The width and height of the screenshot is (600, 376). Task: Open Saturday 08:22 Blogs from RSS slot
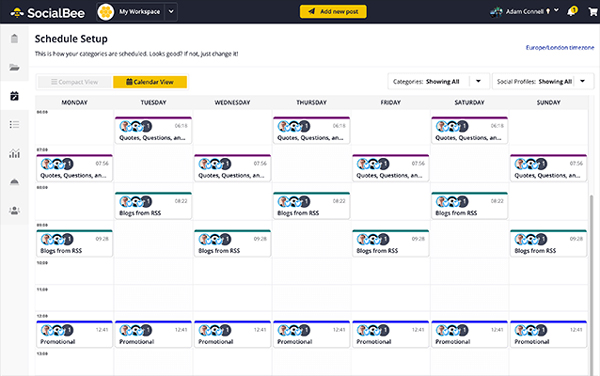[x=470, y=206]
